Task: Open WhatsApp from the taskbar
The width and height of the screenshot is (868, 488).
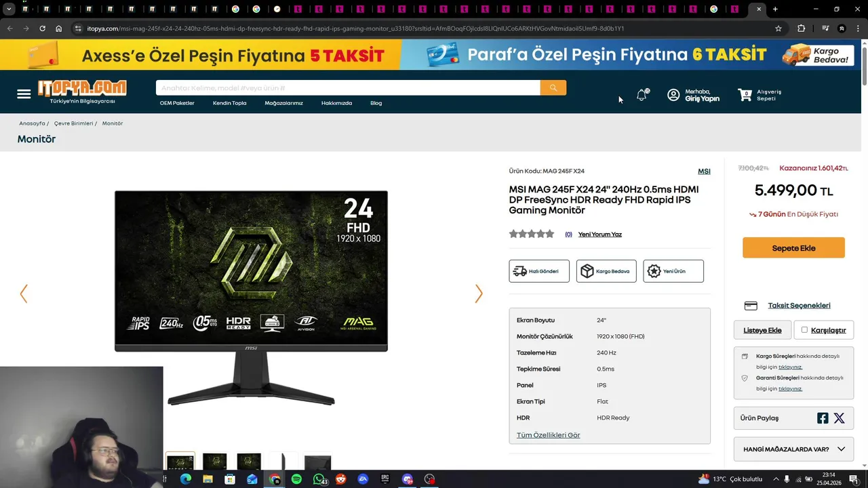Action: point(319,479)
